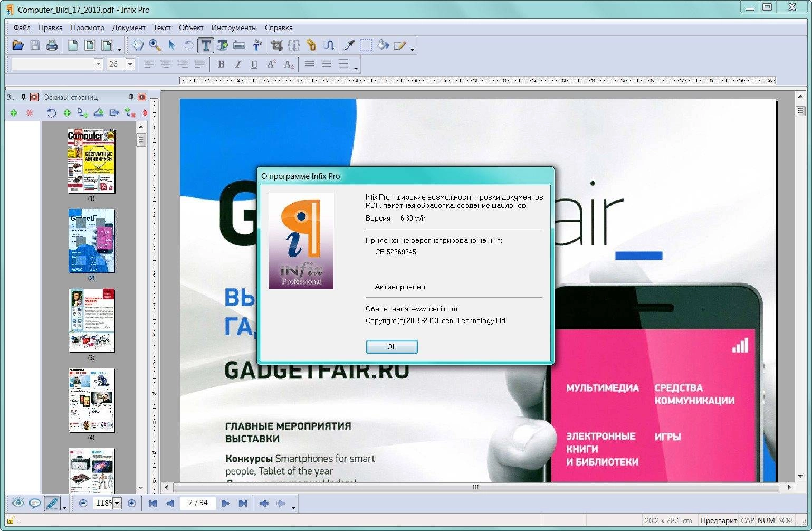Rotate page icon in thumbnails panel
The width and height of the screenshot is (812, 531).
tap(51, 112)
